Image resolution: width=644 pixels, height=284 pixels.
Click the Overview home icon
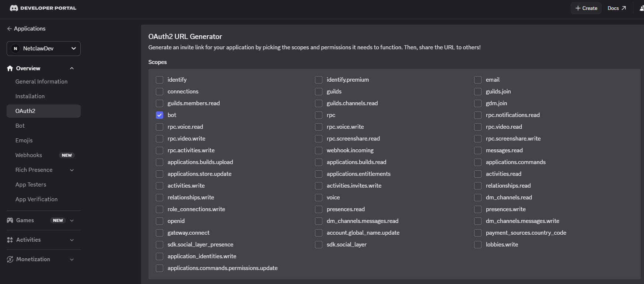(10, 68)
